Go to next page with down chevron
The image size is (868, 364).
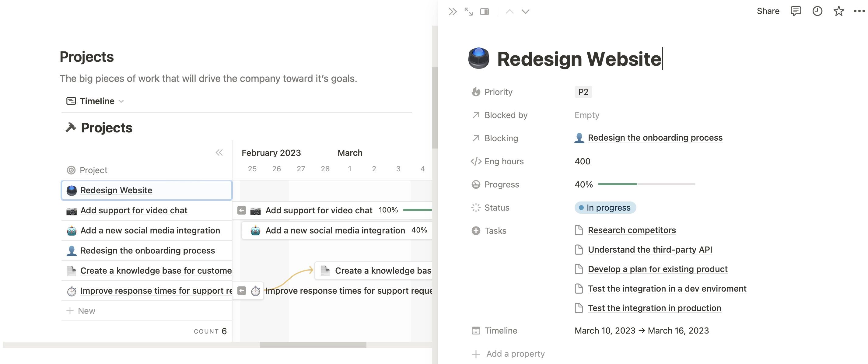click(525, 12)
